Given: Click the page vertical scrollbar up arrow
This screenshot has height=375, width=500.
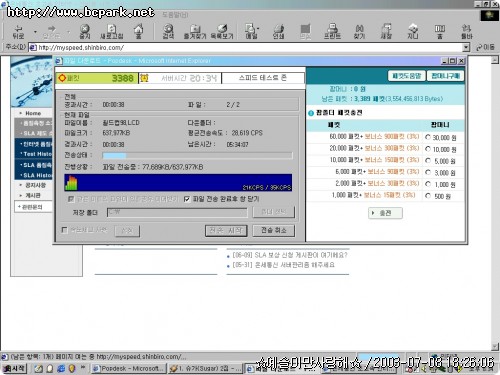Looking at the screenshot, I should pyautogui.click(x=495, y=60).
